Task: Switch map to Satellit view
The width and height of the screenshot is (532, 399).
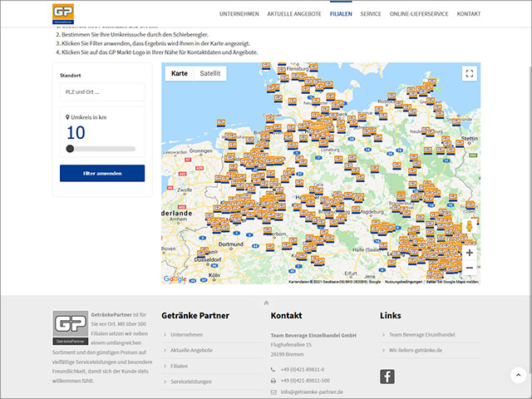Action: coord(210,73)
